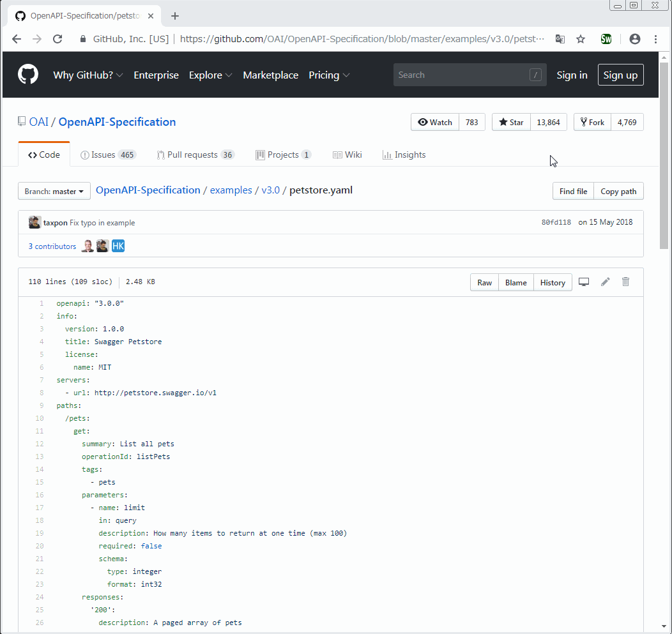This screenshot has width=672, height=634.
Task: Click the trash delete file icon
Action: [x=626, y=282]
